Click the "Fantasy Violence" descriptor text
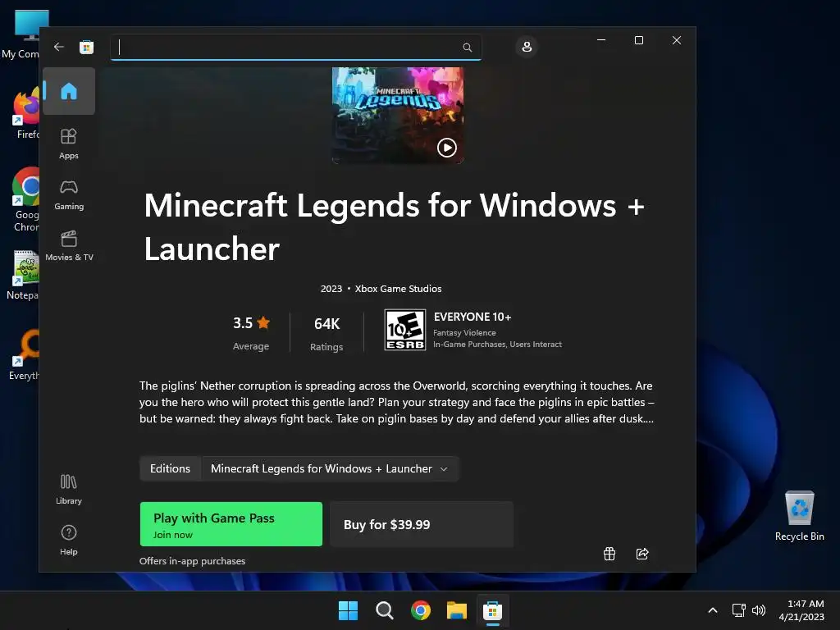Screen dimensions: 840x630 pyautogui.click(x=464, y=333)
